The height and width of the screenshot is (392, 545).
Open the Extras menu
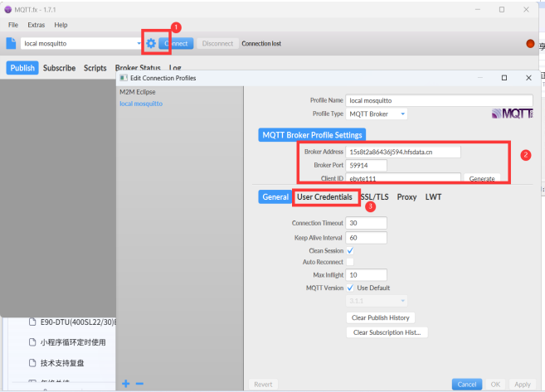coord(36,25)
